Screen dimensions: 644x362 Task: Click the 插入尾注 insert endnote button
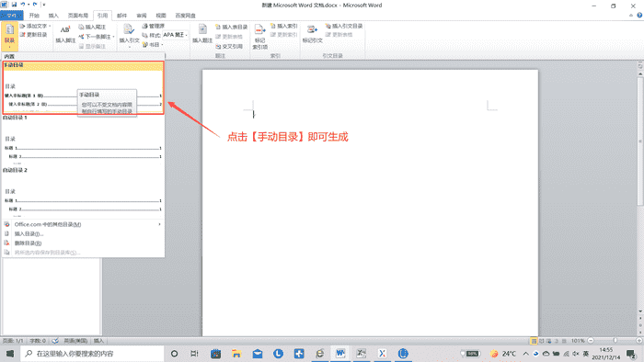click(92, 27)
